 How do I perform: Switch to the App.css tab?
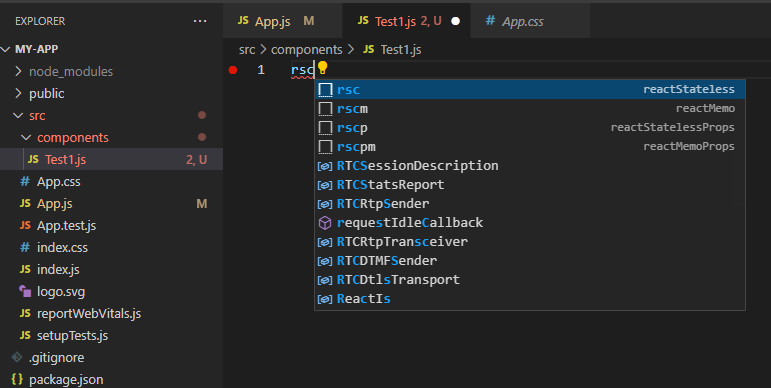tap(530, 21)
